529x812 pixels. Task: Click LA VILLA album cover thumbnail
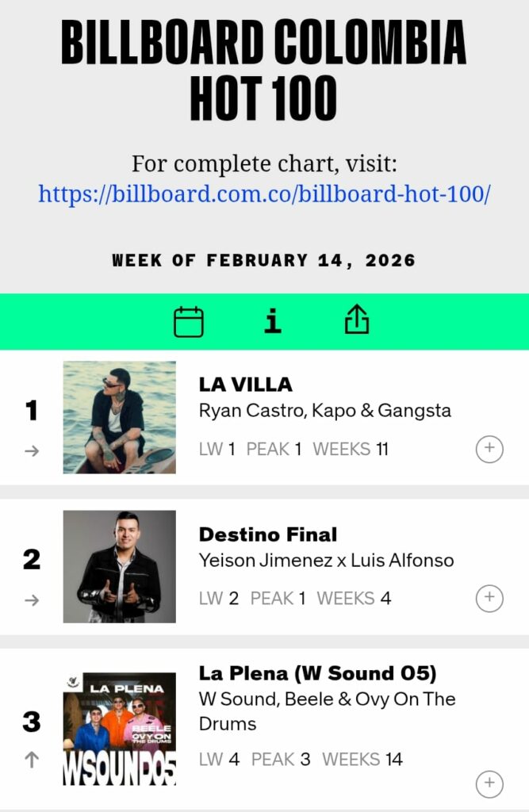coord(120,418)
